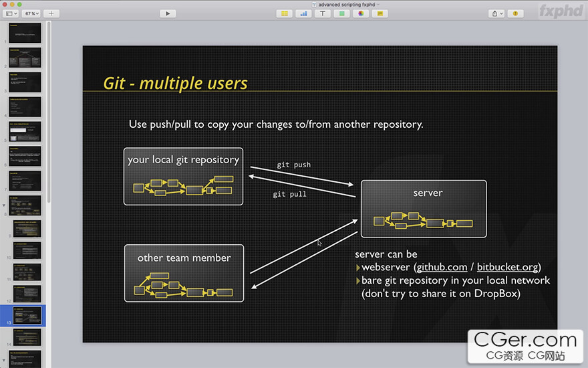588x368 pixels.
Task: Open the 67% zoom level dropdown
Action: pyautogui.click(x=32, y=13)
